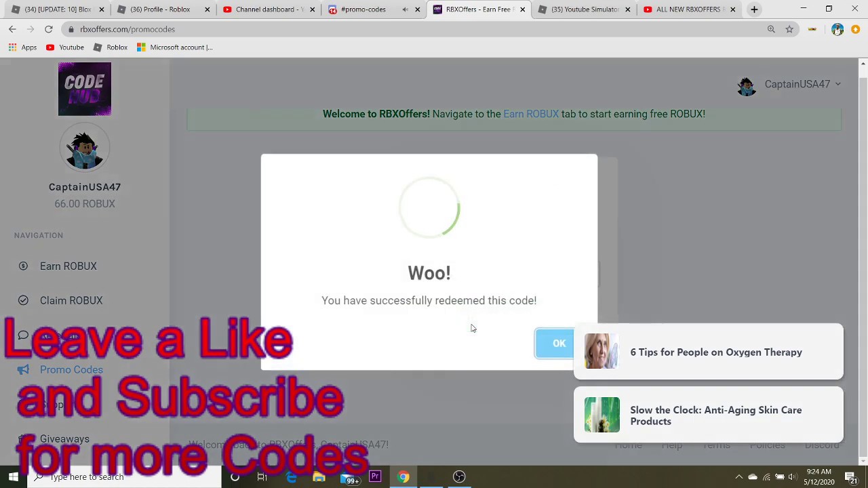Open the Claim ROBUX sidebar page
The height and width of the screenshot is (488, 868).
71,300
